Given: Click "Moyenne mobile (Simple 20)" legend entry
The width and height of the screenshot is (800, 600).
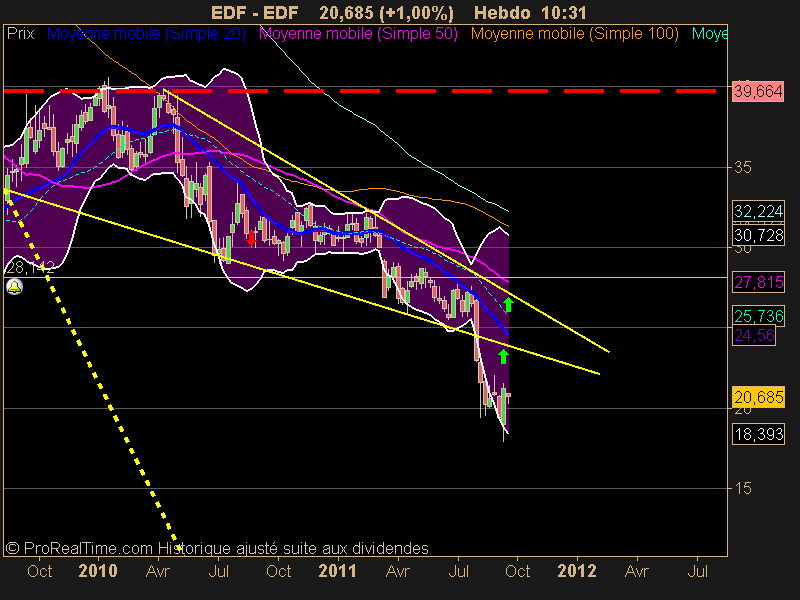Looking at the screenshot, I should point(146,34).
